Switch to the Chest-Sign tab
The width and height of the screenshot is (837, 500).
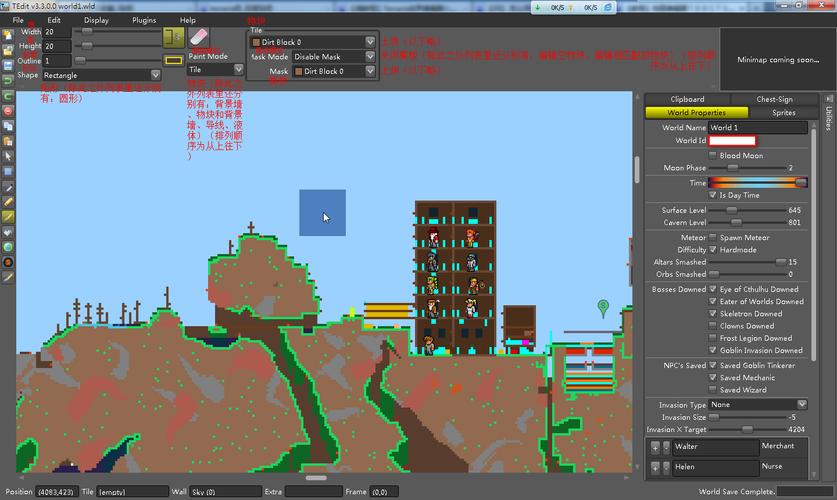[x=774, y=99]
